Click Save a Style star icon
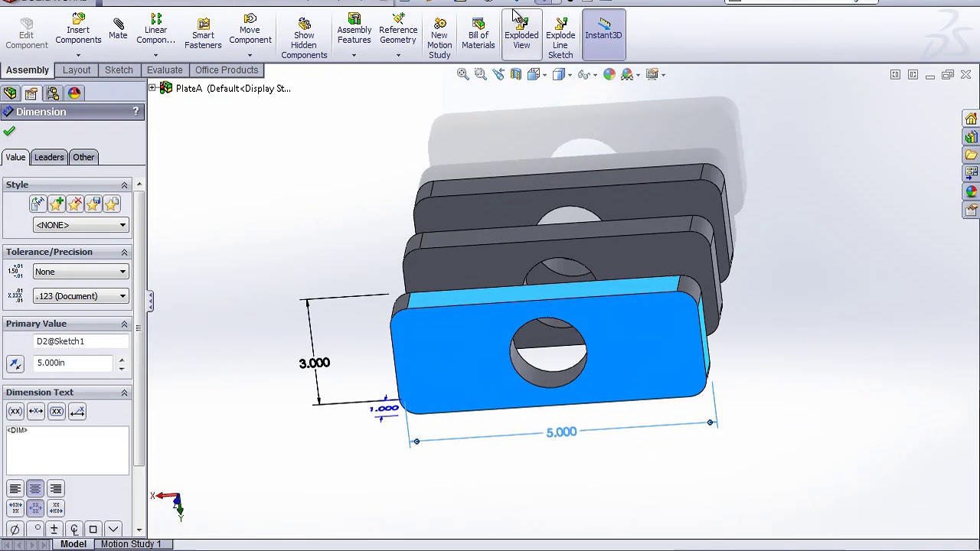Screen dimensions: 980x551 point(93,204)
